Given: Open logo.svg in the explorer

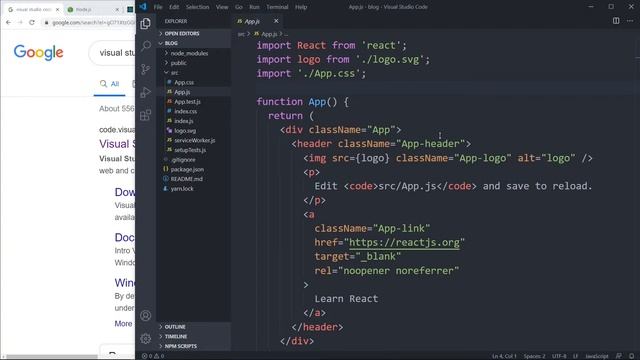Looking at the screenshot, I should pos(193,131).
